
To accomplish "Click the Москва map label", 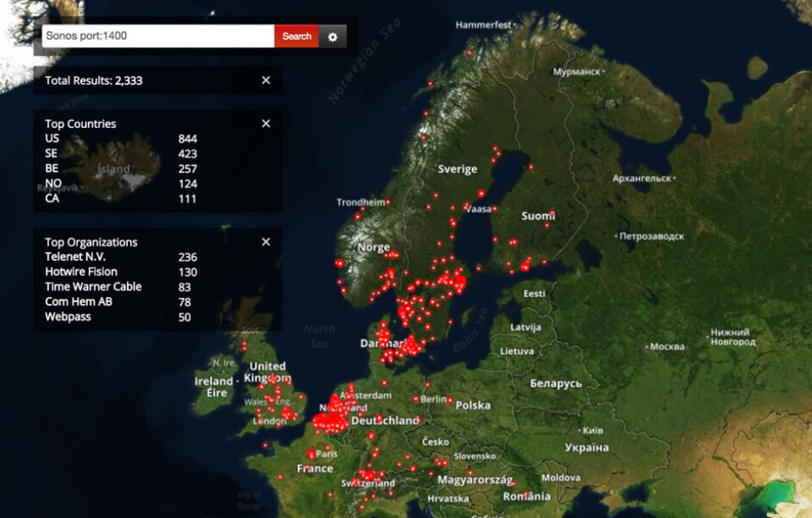I will pos(667,346).
